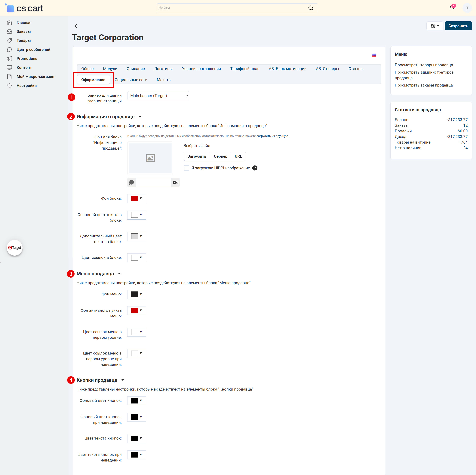This screenshot has height=475, width=476.
Task: Click the Target logo floating badge
Action: click(x=14, y=248)
